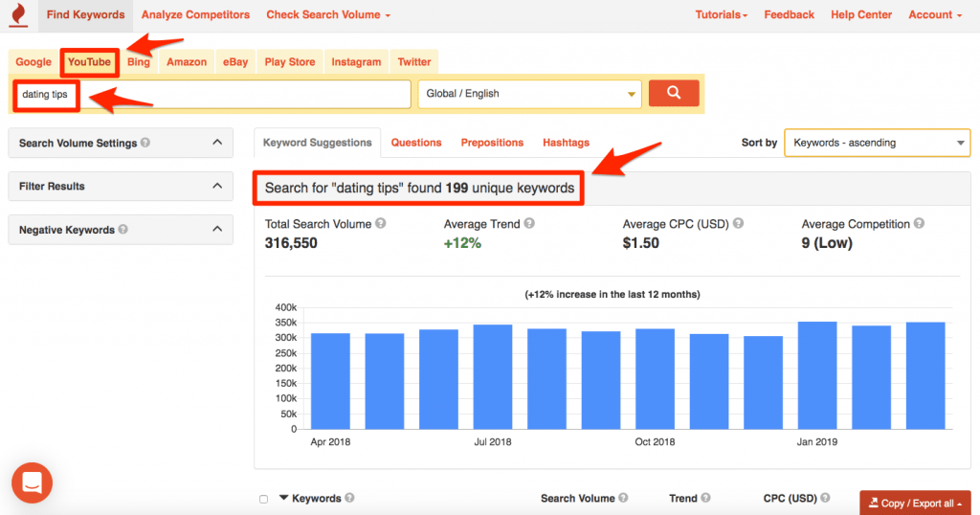The width and height of the screenshot is (980, 515).
Task: Click the Jan 2019 chart bar
Action: 817,375
